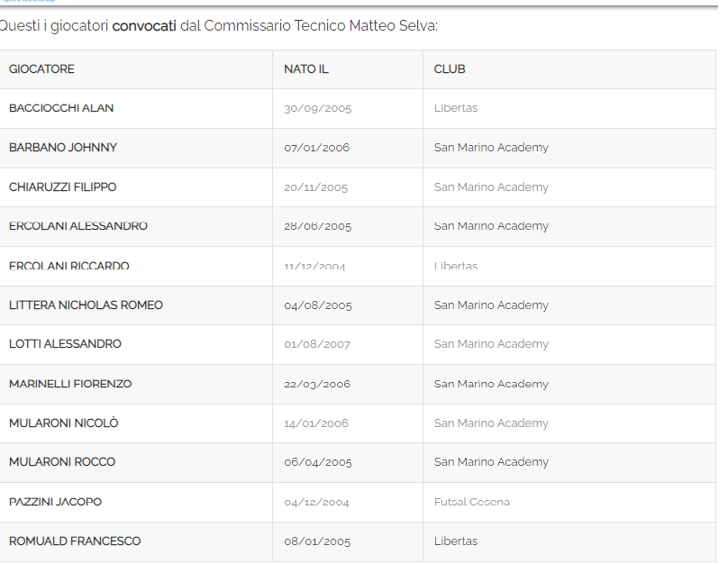Click San Marino Academy in Barbano's row
The width and height of the screenshot is (728, 564).
(x=491, y=148)
